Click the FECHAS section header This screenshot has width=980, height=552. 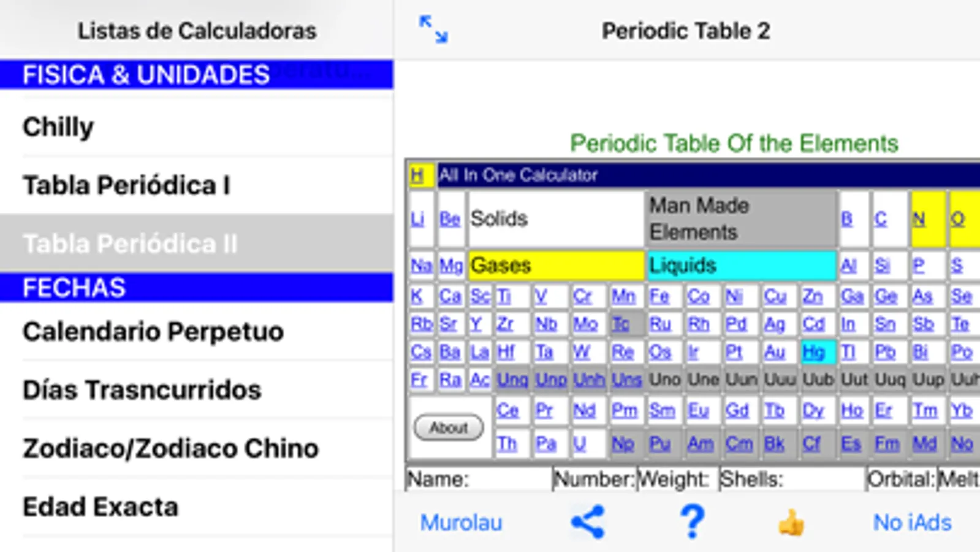tap(196, 287)
